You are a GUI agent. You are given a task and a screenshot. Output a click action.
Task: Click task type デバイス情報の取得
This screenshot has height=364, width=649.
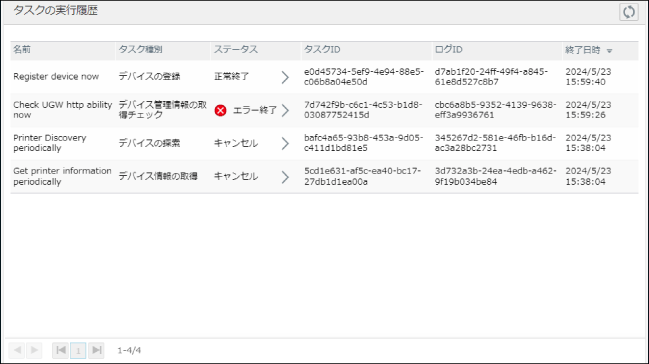click(158, 176)
